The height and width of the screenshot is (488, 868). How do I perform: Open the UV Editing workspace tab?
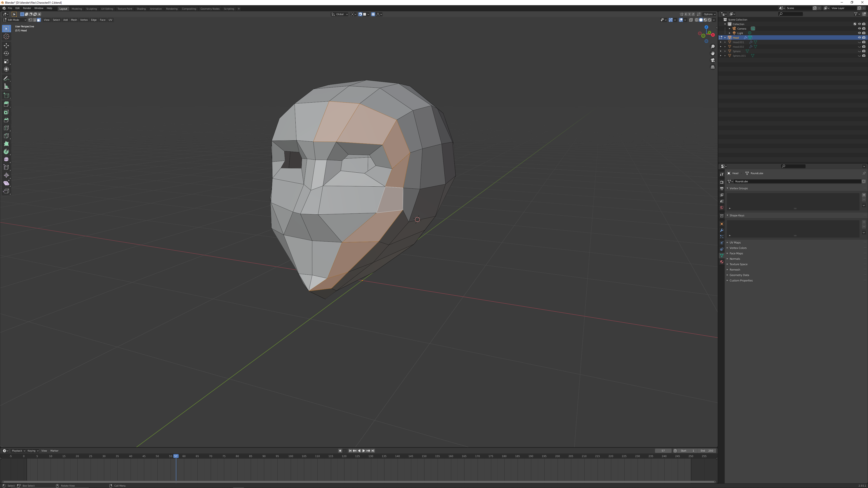(x=107, y=9)
